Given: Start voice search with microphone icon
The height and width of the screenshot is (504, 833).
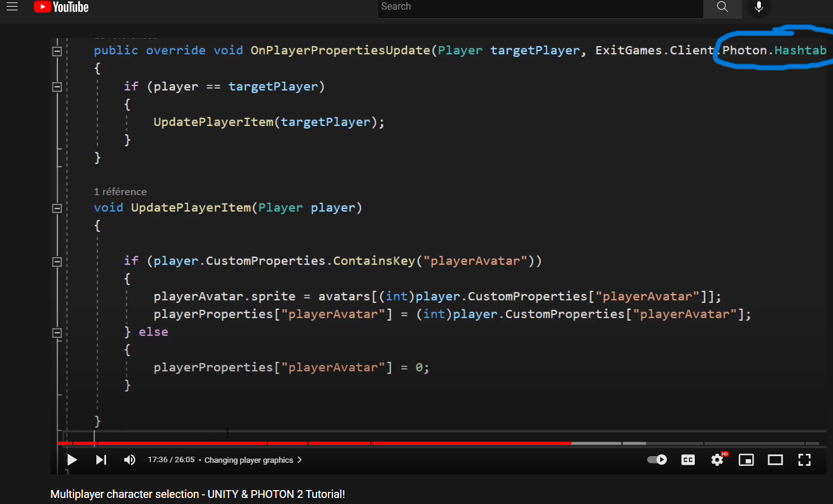Looking at the screenshot, I should point(758,7).
